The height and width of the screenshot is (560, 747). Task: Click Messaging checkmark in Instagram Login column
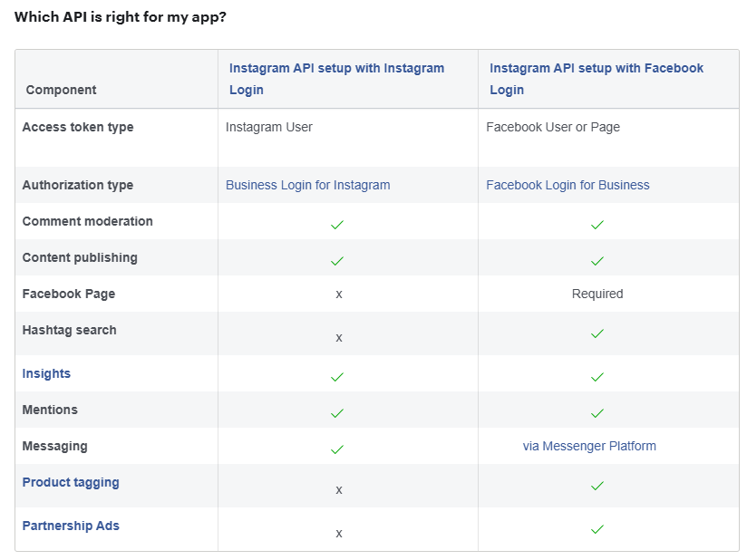coord(337,449)
